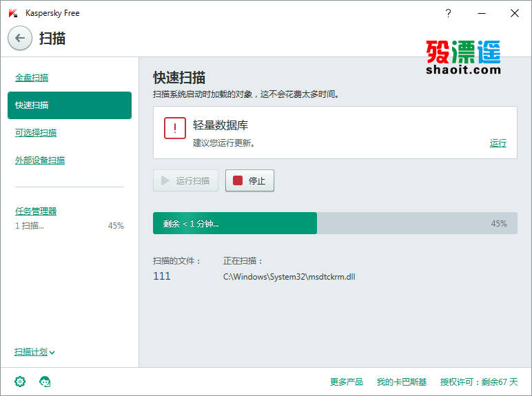Click the 建议您运行更新 message
This screenshot has height=396, width=532.
coord(224,143)
